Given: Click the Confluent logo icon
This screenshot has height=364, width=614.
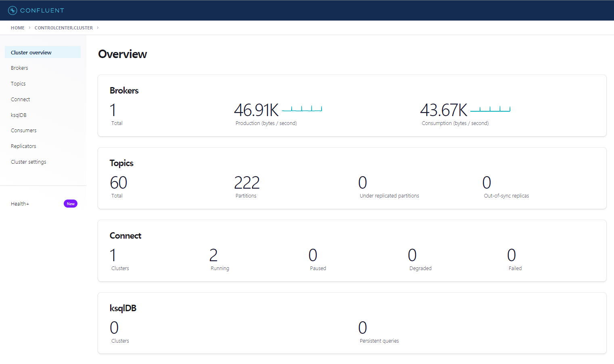Looking at the screenshot, I should [13, 10].
